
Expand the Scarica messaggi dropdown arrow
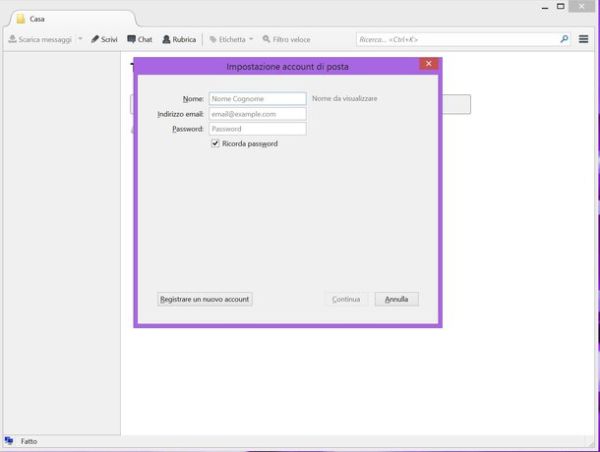(x=80, y=39)
